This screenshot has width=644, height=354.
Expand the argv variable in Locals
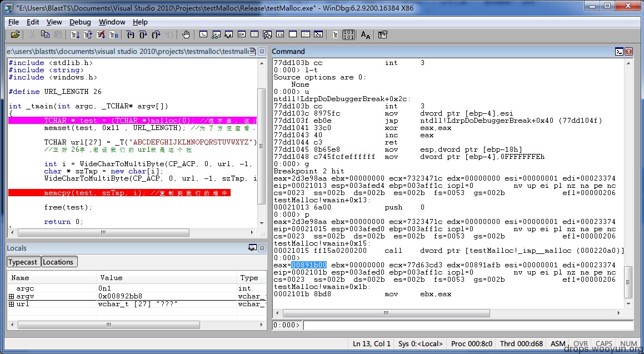click(12, 296)
